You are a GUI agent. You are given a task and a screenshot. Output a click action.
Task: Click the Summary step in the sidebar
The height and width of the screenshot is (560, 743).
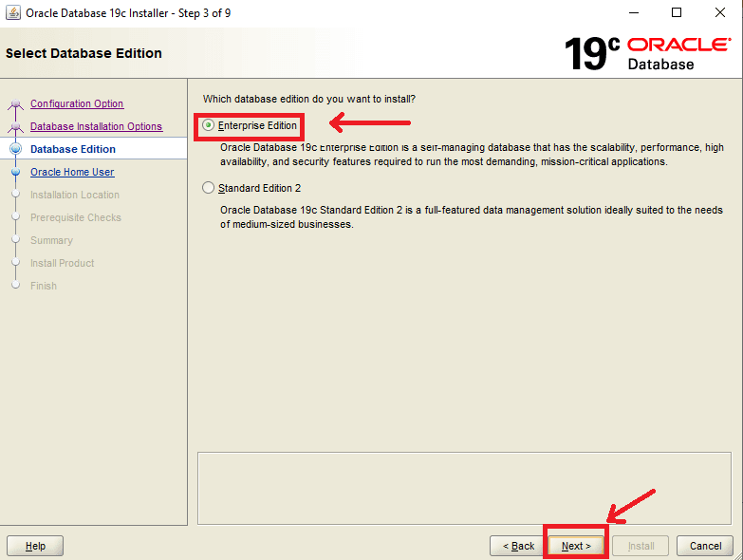click(51, 240)
